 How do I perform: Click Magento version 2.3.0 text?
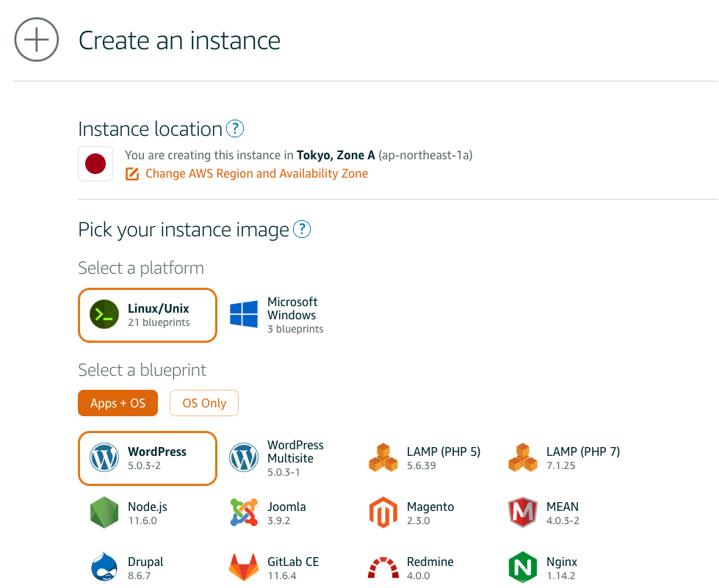[418, 520]
